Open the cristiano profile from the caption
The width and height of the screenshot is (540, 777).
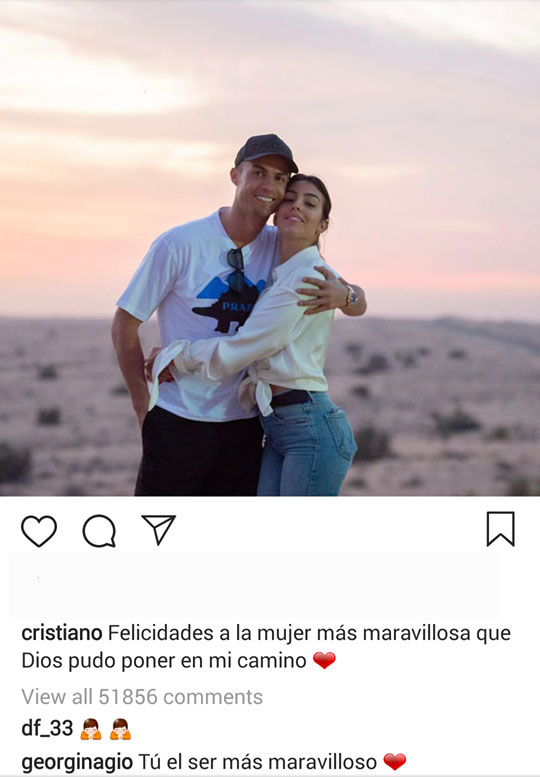pos(62,633)
